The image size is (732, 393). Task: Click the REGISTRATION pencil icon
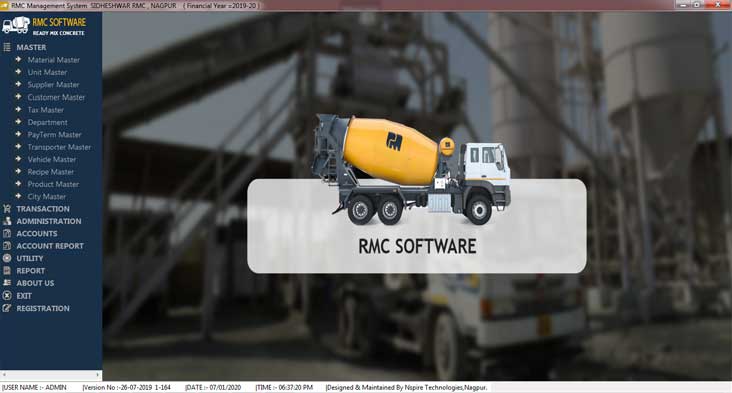[x=7, y=308]
